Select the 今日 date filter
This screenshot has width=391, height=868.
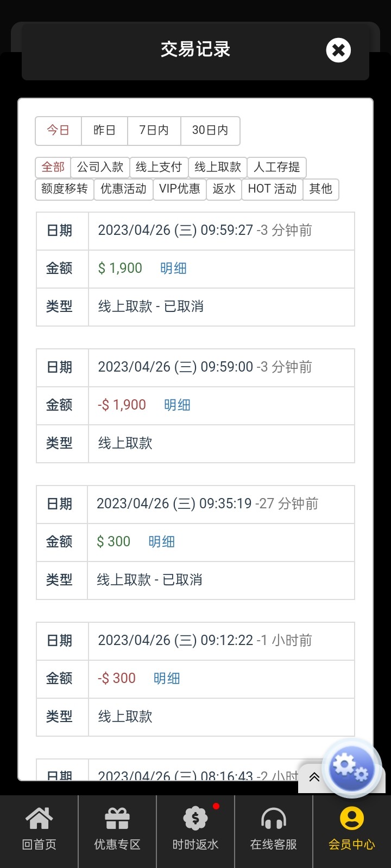59,131
